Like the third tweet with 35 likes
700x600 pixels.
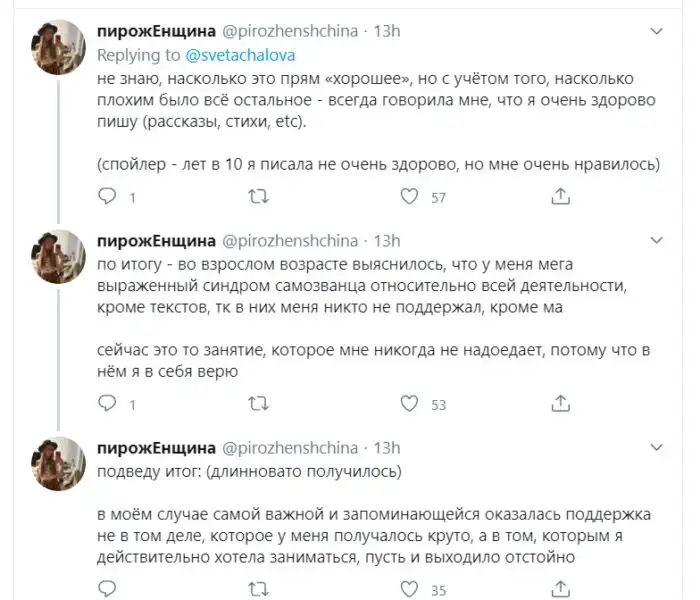pos(408,589)
